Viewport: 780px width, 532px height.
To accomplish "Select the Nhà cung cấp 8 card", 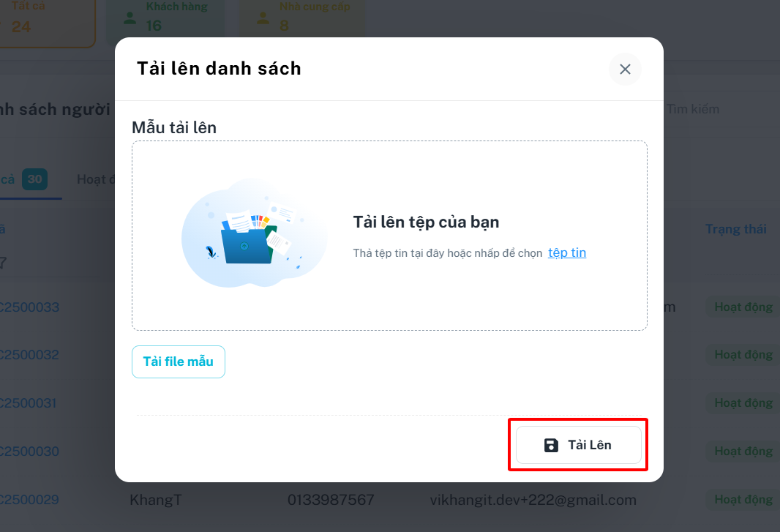I will [302, 18].
